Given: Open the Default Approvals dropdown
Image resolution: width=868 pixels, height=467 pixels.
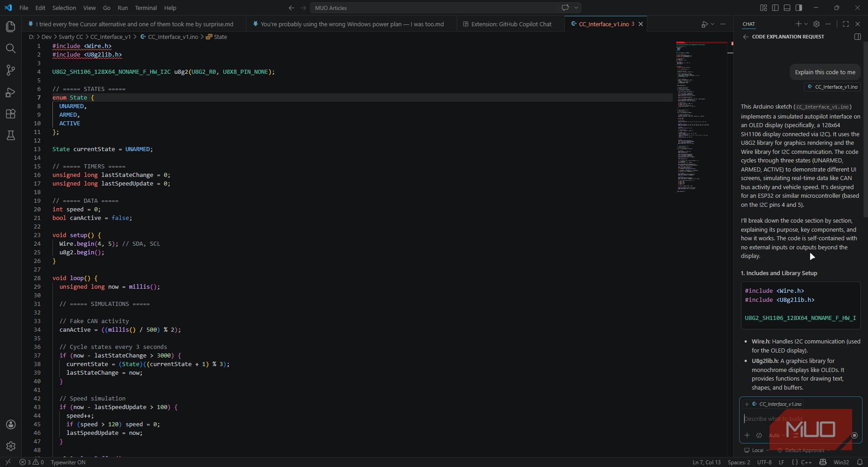Looking at the screenshot, I should tap(804, 450).
